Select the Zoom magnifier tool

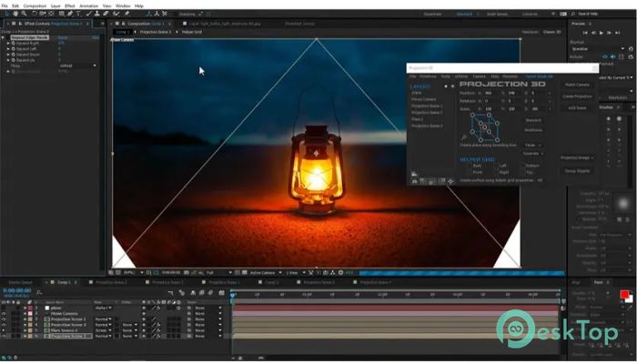pyautogui.click(x=25, y=14)
